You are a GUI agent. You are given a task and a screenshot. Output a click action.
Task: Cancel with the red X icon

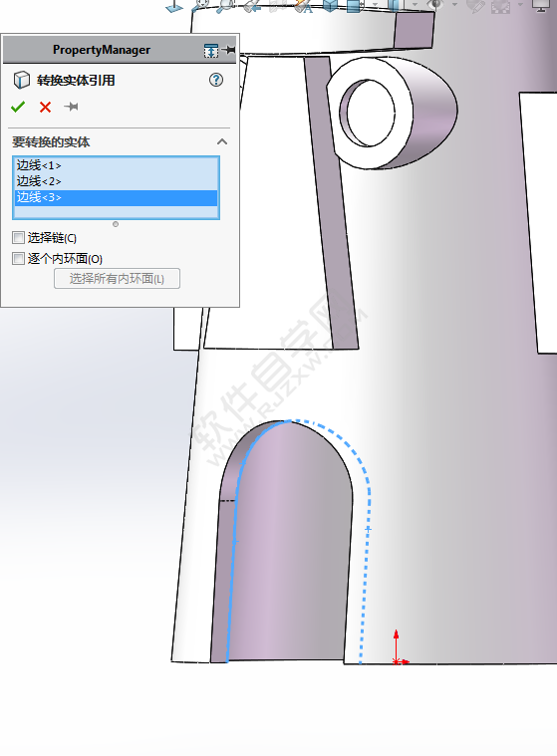point(45,107)
